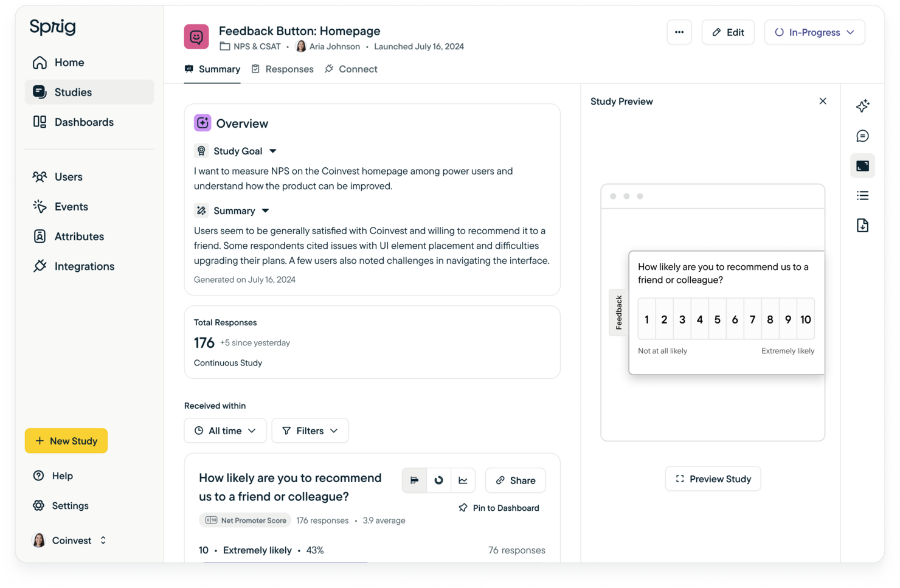Open the more options ellipsis menu
This screenshot has width=900, height=588.
click(x=679, y=32)
